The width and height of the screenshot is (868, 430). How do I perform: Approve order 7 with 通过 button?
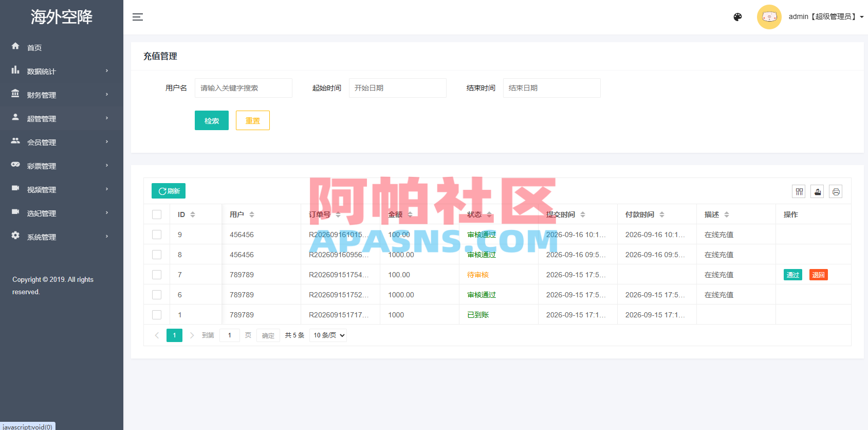(x=793, y=275)
